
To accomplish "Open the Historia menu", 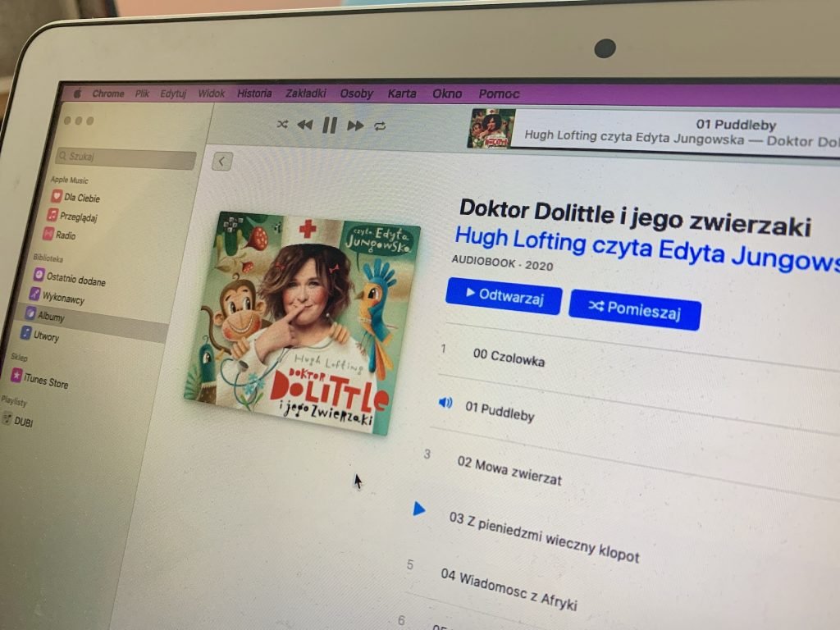I will (x=254, y=94).
